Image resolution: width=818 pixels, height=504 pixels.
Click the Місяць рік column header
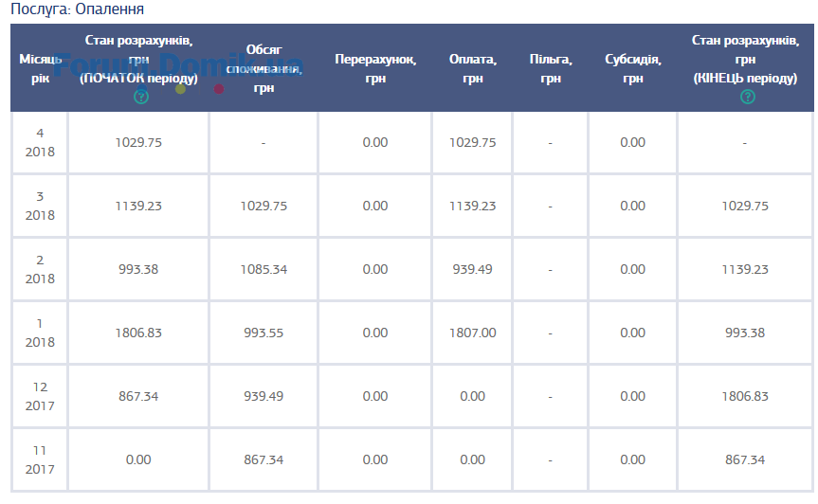40,68
